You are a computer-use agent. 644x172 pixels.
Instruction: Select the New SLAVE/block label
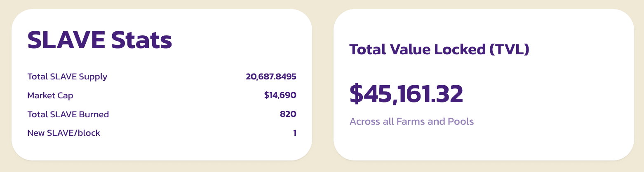(x=63, y=133)
